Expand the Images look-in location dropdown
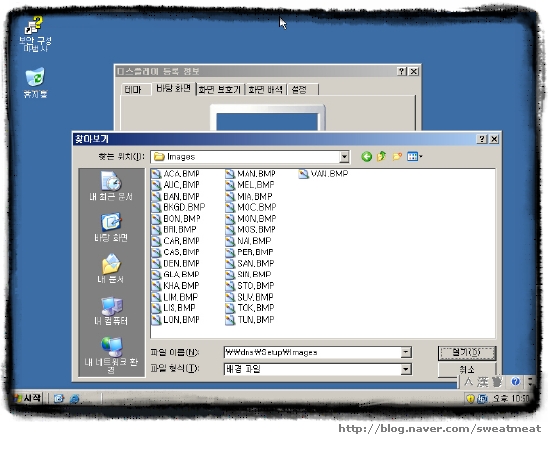 (344, 157)
